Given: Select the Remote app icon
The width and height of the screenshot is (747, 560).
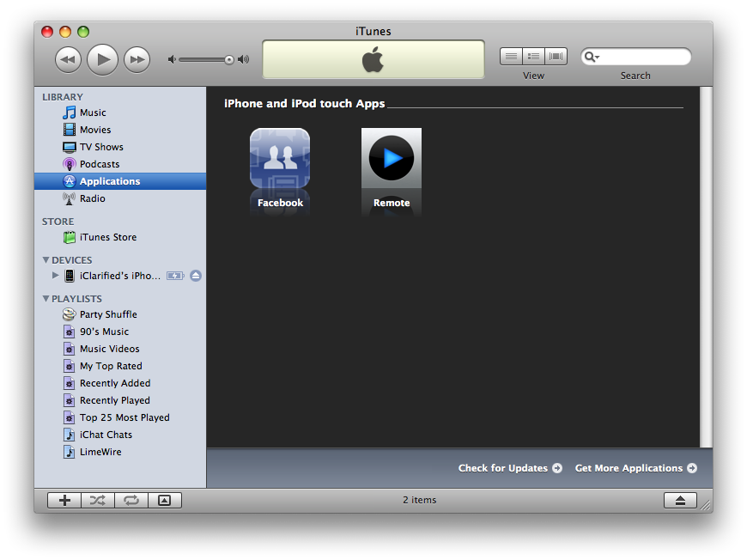Looking at the screenshot, I should 392,158.
